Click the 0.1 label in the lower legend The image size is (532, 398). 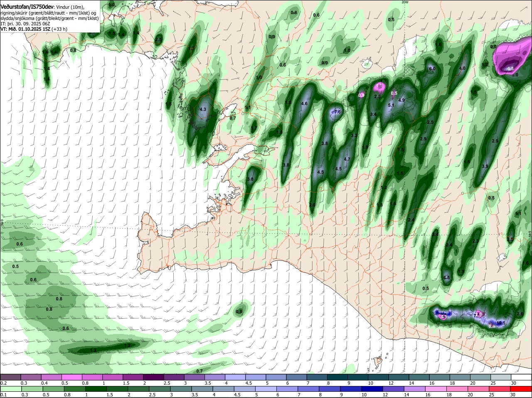pos(3,394)
